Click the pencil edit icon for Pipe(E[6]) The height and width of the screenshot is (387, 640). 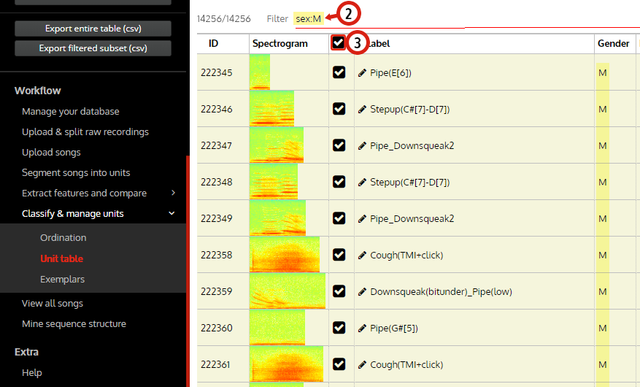(x=362, y=73)
